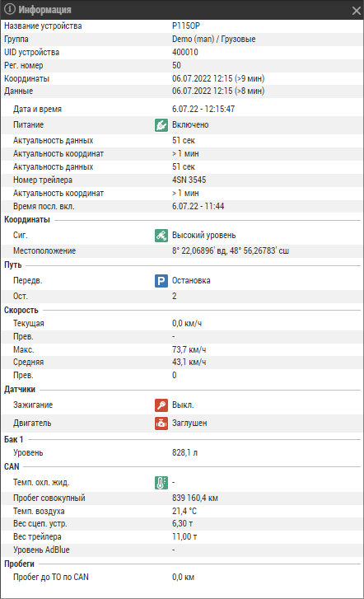Click the Бак 1 level value 828,1 л
The height and width of the screenshot is (599, 364).
[x=184, y=452]
